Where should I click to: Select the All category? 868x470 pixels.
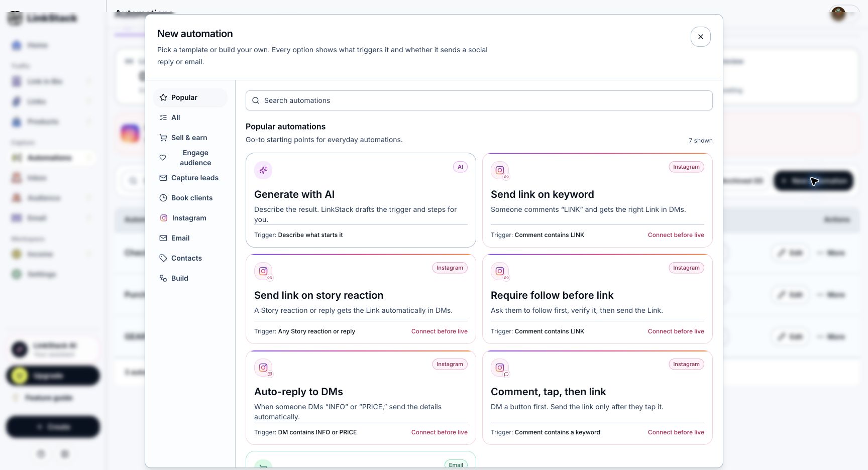coord(190,117)
